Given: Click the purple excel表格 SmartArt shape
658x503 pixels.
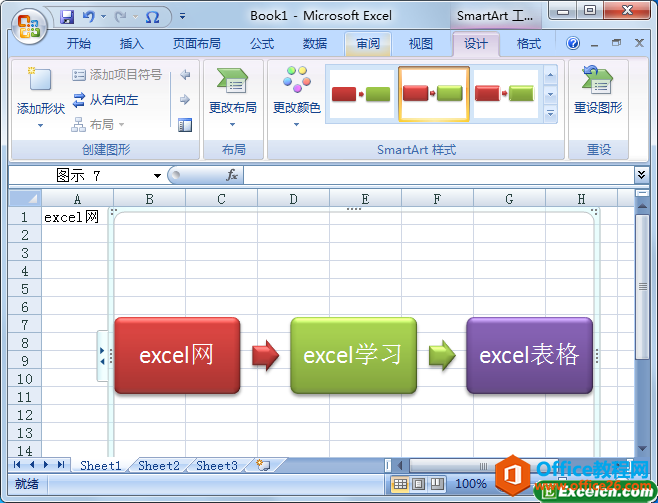Looking at the screenshot, I should [530, 355].
